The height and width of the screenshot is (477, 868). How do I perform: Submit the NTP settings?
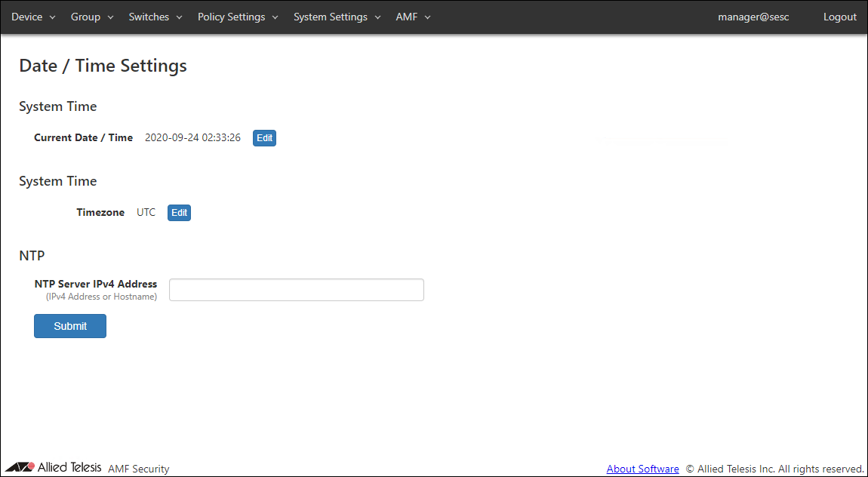click(x=70, y=326)
